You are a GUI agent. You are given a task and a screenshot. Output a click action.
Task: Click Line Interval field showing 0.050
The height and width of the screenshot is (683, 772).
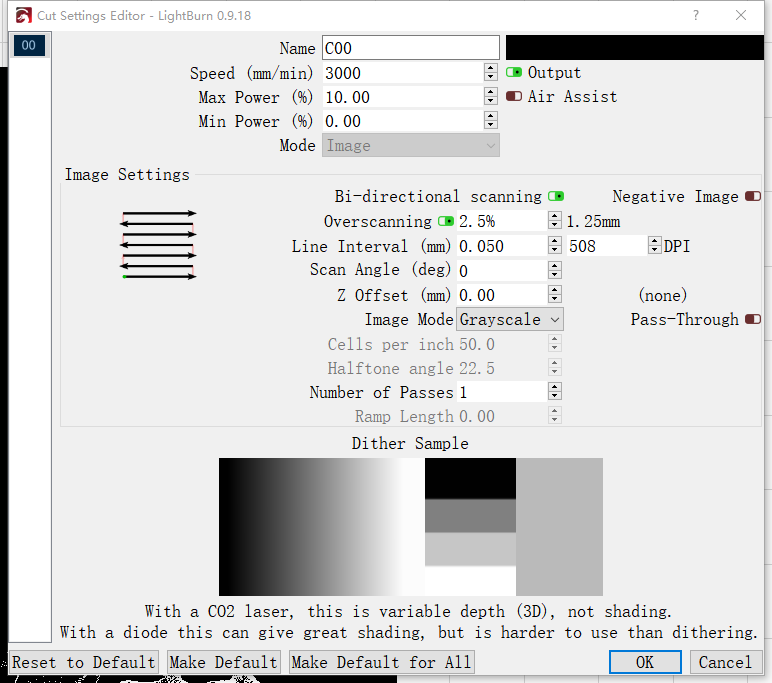(502, 246)
